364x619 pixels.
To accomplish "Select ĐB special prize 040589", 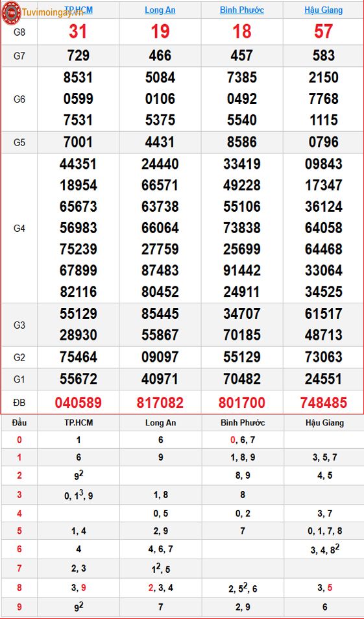I will [78, 403].
